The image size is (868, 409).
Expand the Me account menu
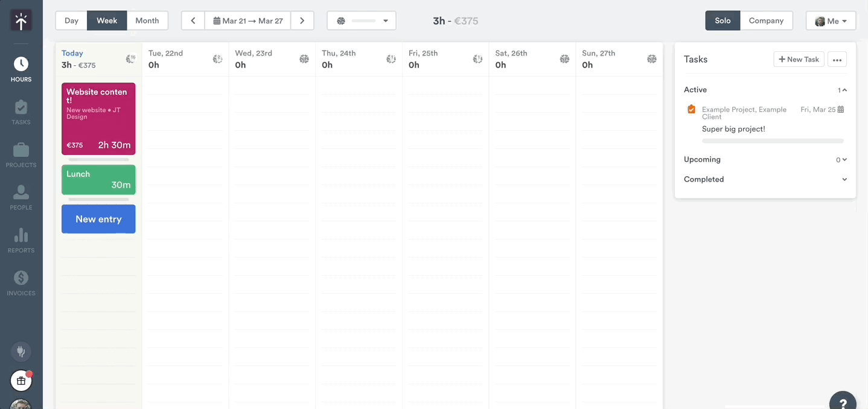[x=831, y=20]
